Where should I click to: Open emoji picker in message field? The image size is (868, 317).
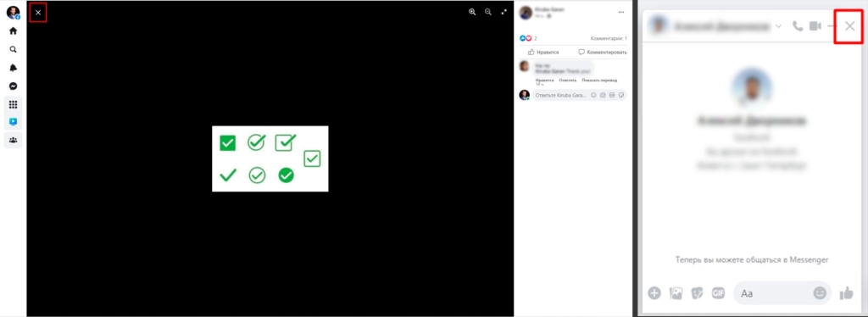click(x=820, y=293)
